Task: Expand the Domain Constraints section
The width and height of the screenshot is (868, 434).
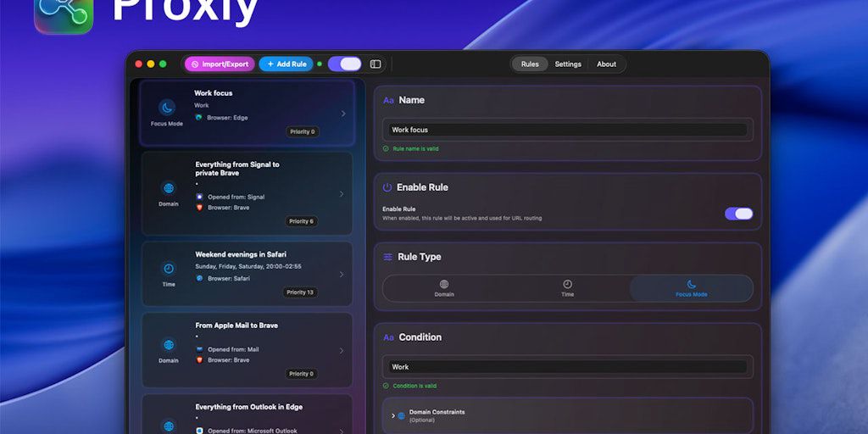Action: coord(393,415)
